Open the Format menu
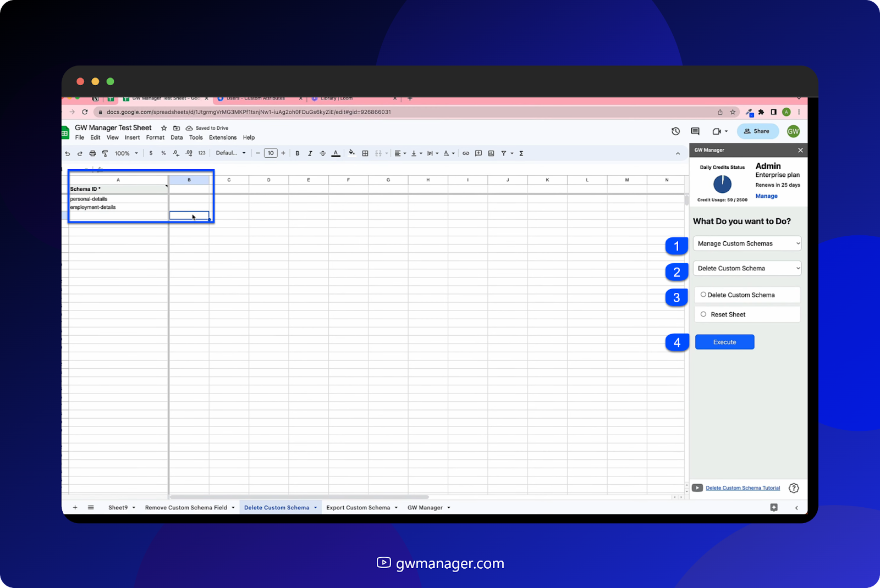880x588 pixels. point(155,138)
